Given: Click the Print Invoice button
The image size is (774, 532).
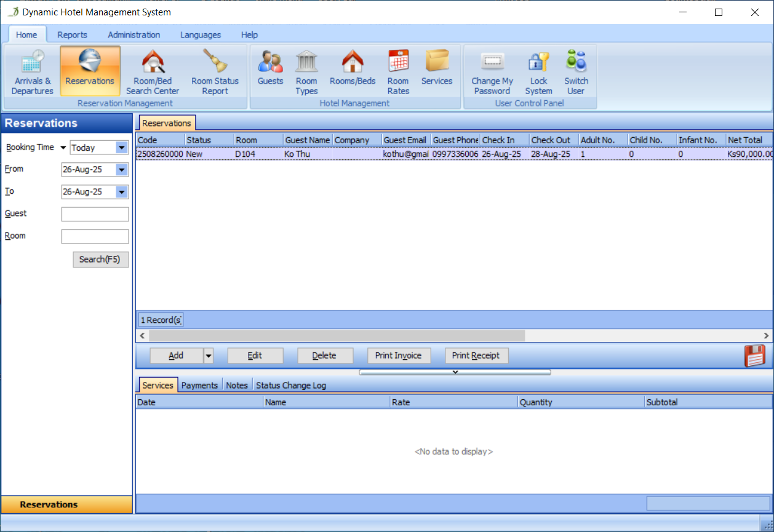Looking at the screenshot, I should pyautogui.click(x=398, y=355).
